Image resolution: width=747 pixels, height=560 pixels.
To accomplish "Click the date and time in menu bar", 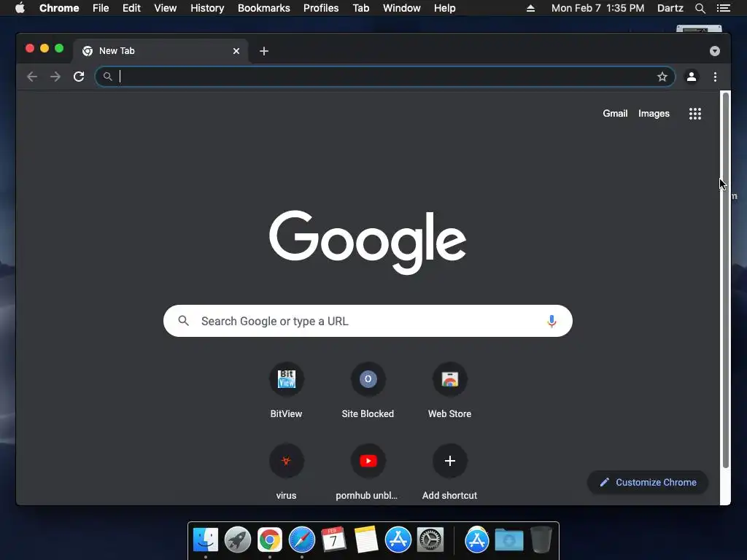I will [x=597, y=8].
